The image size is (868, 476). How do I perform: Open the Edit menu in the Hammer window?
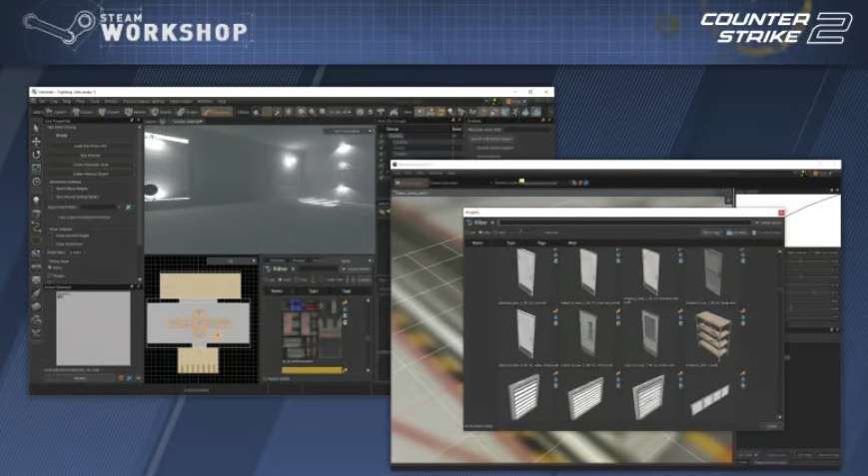point(54,101)
